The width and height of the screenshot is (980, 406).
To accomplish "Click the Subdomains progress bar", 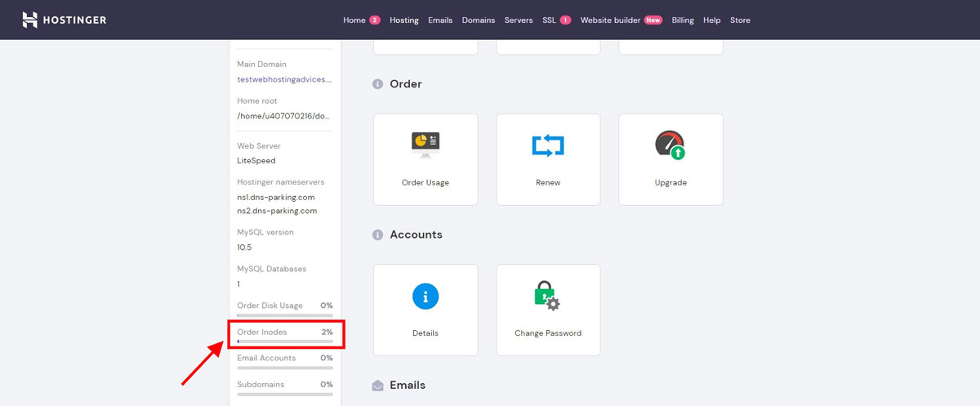I will (285, 394).
